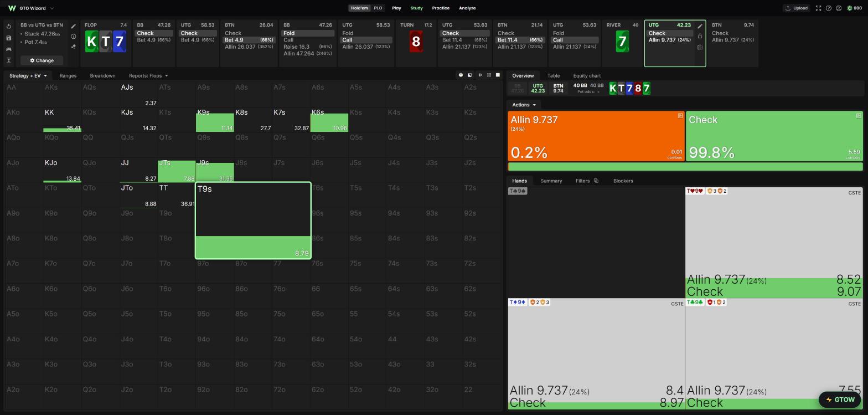Open the Breakdown tab

pyautogui.click(x=102, y=75)
